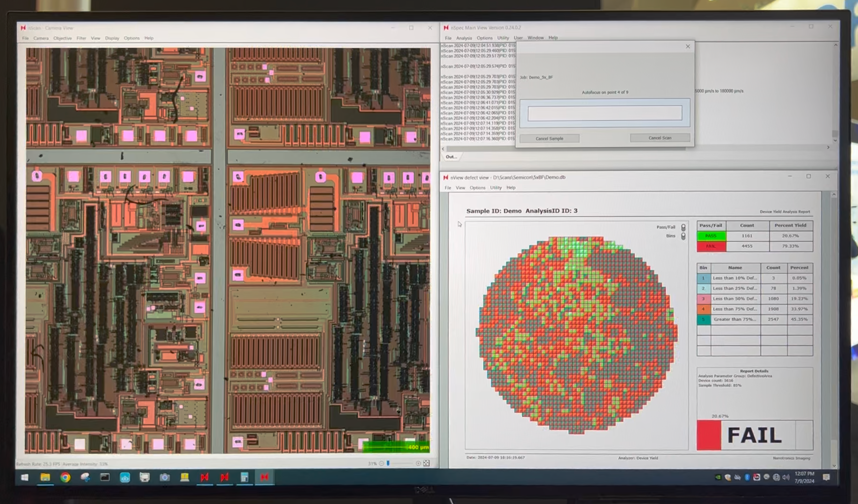Image resolution: width=858 pixels, height=504 pixels.
Task: Open the Utility menu in nView defect view
Action: pyautogui.click(x=496, y=187)
